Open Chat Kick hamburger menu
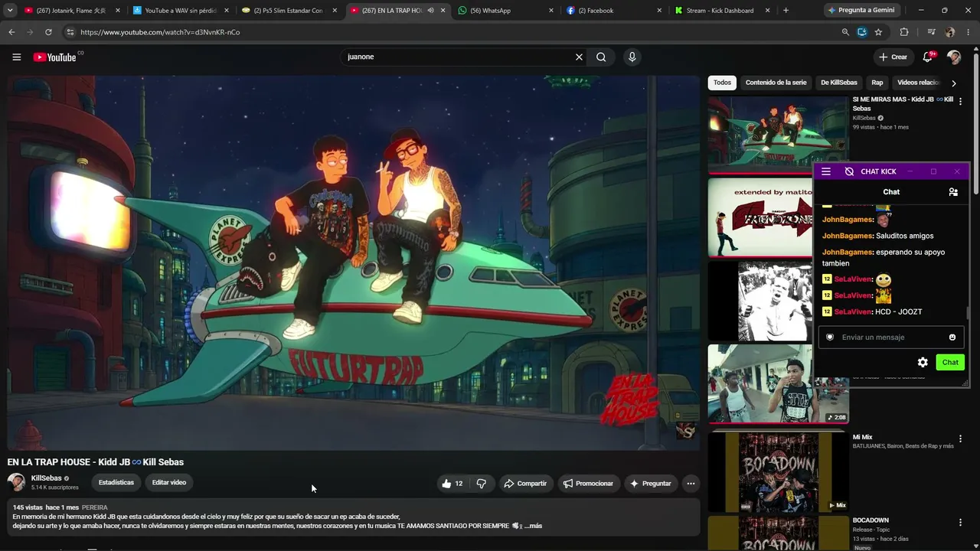This screenshot has height=551, width=980. (826, 171)
